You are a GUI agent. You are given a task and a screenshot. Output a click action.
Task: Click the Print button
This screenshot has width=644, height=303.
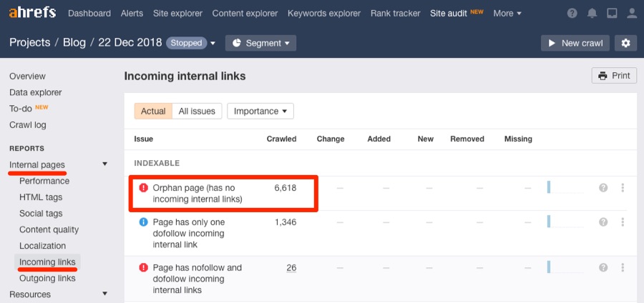pyautogui.click(x=614, y=76)
